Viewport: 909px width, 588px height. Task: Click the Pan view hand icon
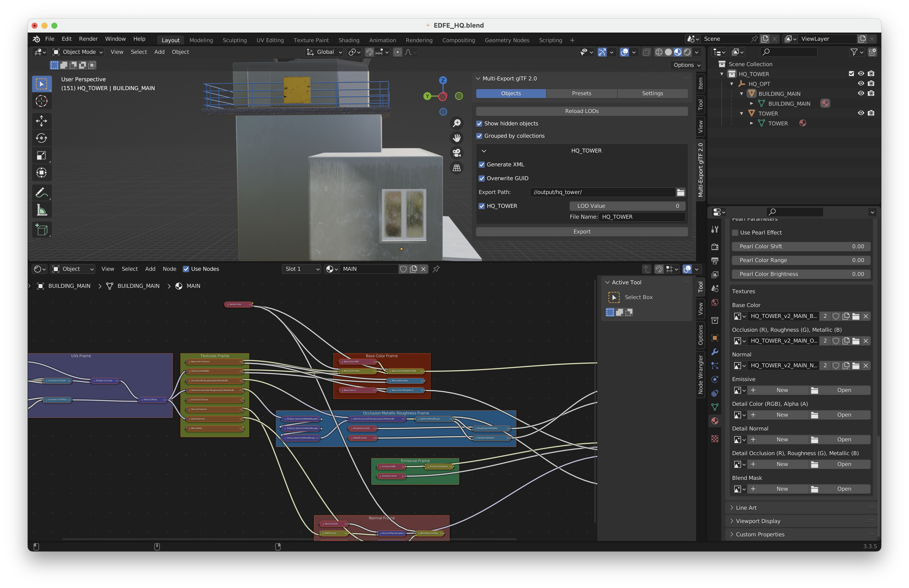point(457,138)
